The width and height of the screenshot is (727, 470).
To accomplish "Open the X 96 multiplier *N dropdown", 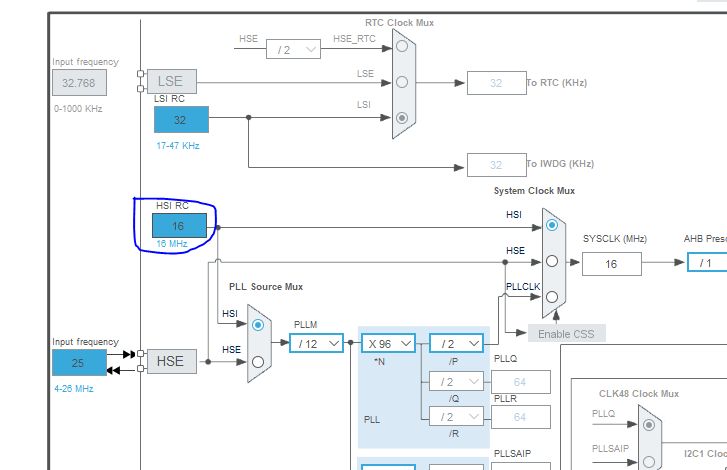I will [x=388, y=343].
